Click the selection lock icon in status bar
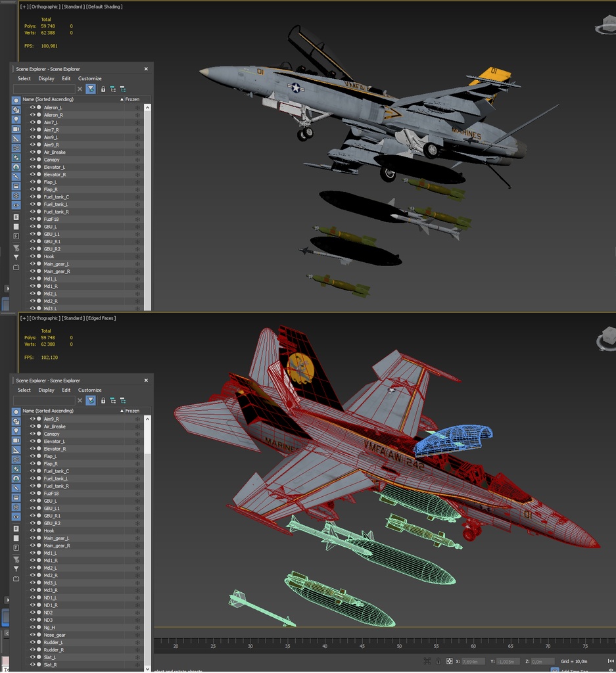The height and width of the screenshot is (673, 616). [438, 661]
